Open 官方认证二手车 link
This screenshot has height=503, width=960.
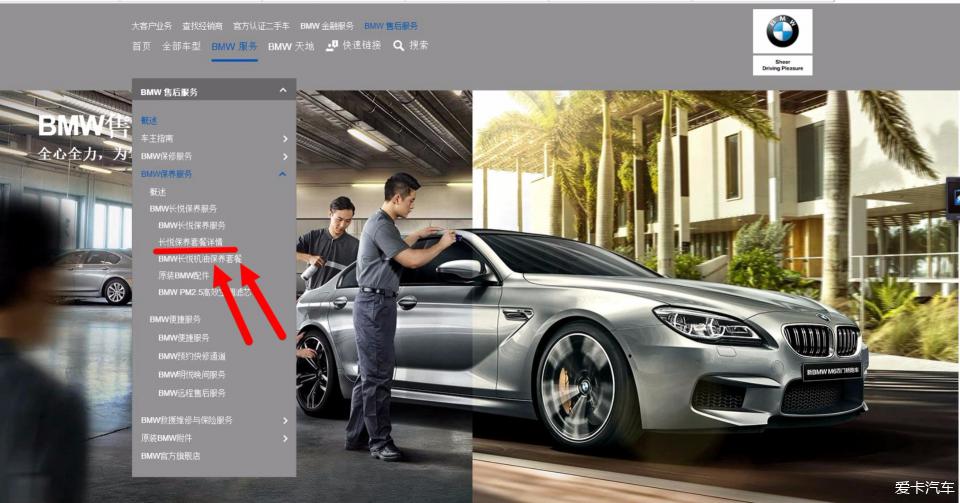[261, 26]
